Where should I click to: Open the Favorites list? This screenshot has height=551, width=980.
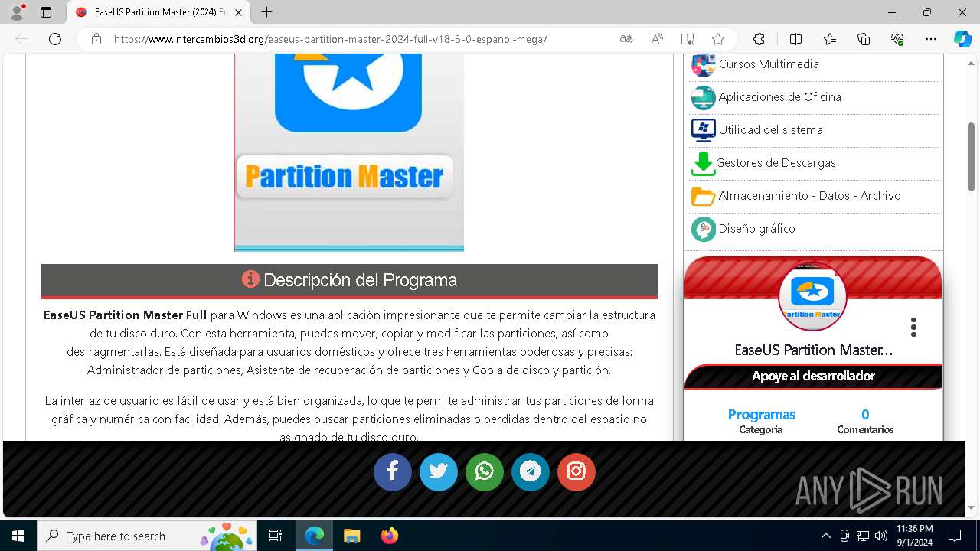point(830,39)
